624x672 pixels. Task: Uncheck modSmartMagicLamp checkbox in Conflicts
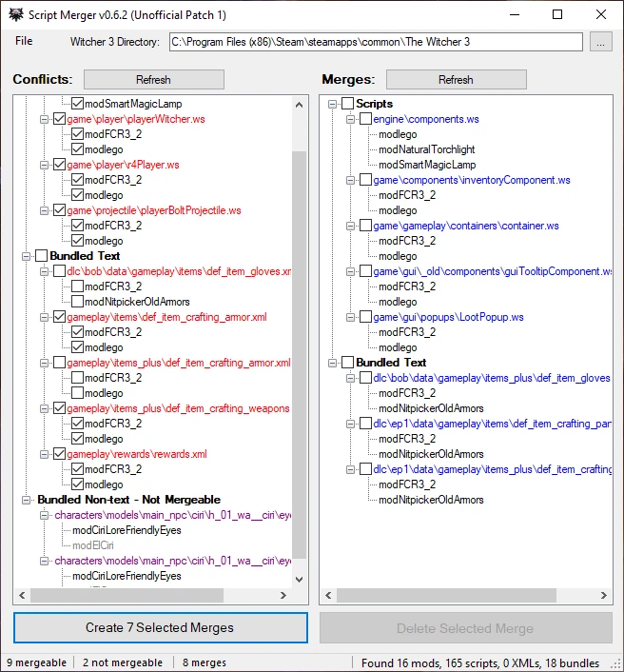[x=77, y=104]
